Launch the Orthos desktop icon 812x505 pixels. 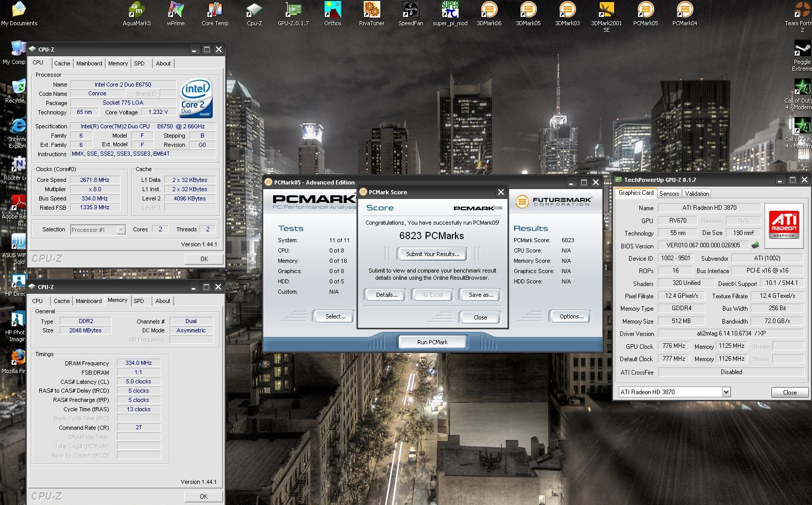pyautogui.click(x=332, y=13)
